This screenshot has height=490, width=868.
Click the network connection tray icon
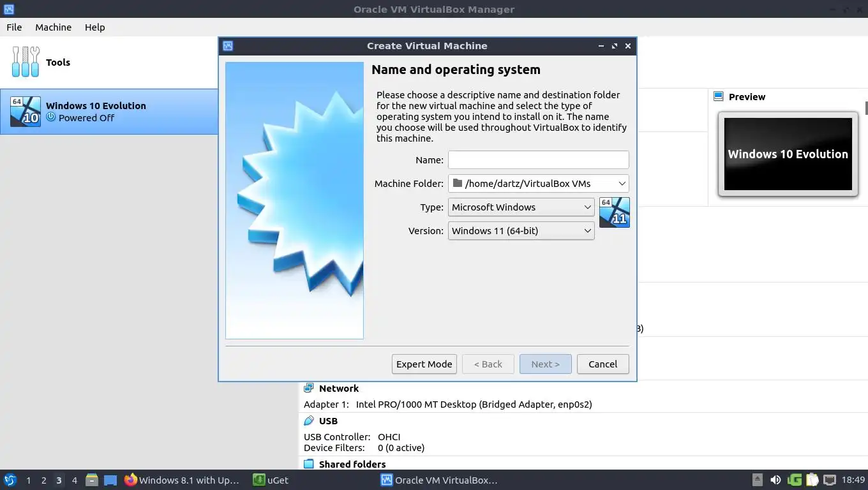coord(829,480)
